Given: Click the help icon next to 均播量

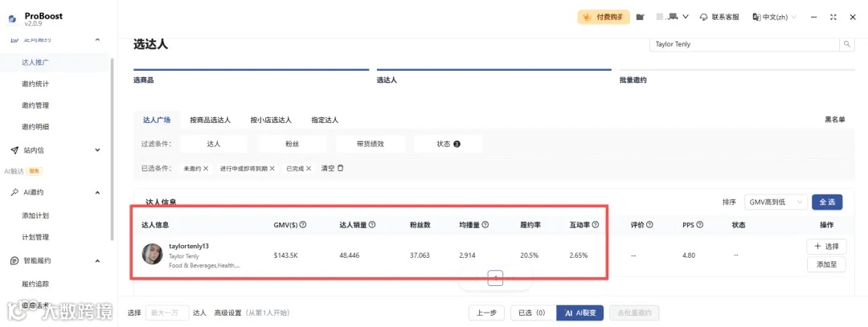Looking at the screenshot, I should coord(485,225).
